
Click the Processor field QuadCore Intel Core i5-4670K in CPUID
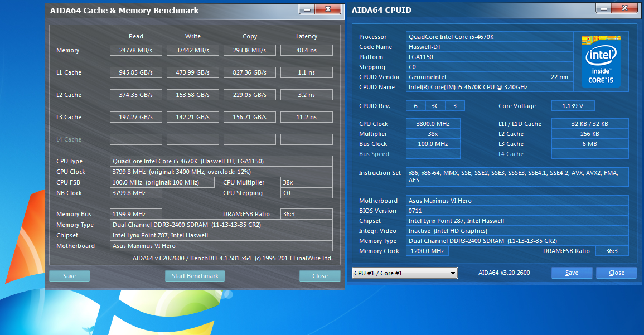(490, 37)
